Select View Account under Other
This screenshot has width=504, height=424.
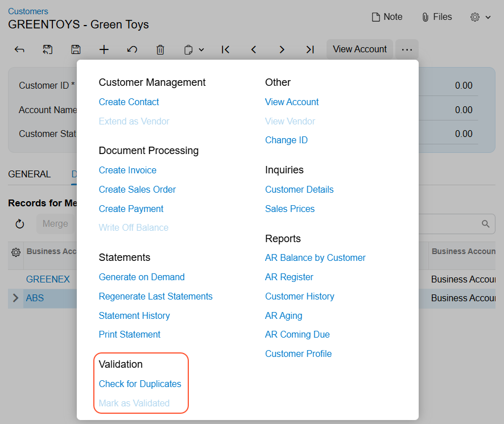click(292, 102)
